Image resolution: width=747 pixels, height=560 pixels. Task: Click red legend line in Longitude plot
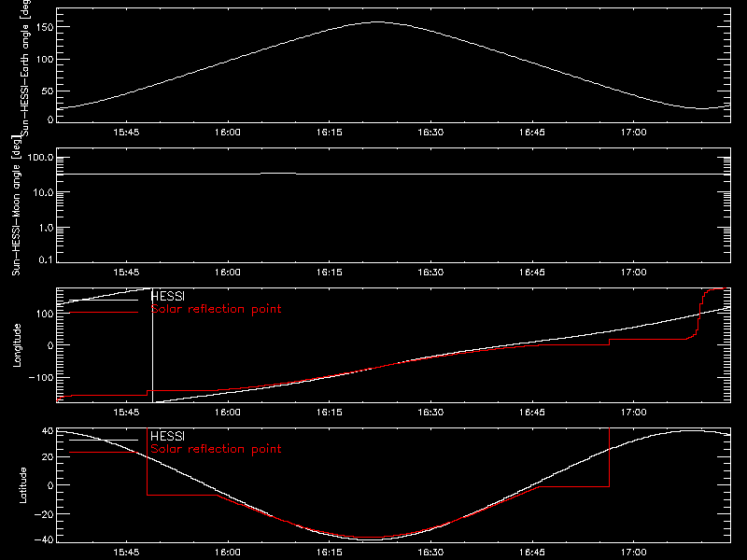coord(104,313)
